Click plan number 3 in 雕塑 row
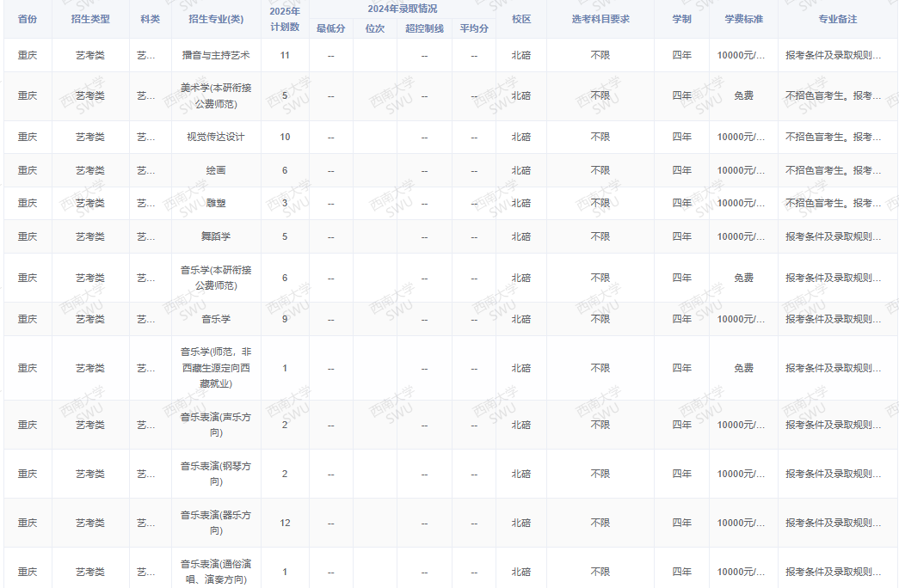Screen dimensions: 899x588 [285, 203]
